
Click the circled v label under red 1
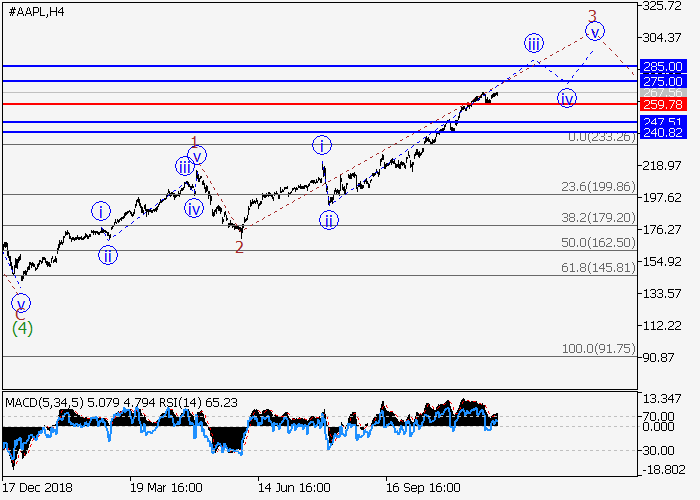197,156
